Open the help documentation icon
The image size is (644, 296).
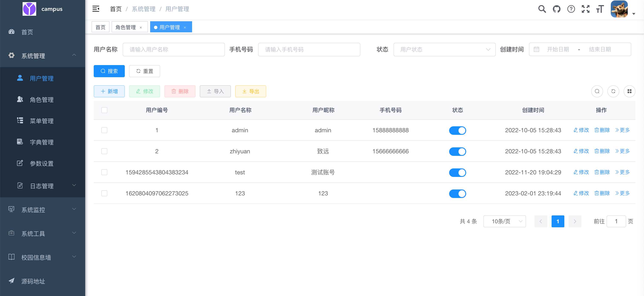point(571,9)
